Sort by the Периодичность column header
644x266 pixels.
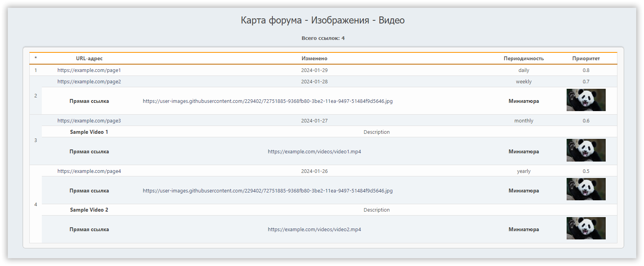[x=523, y=59]
